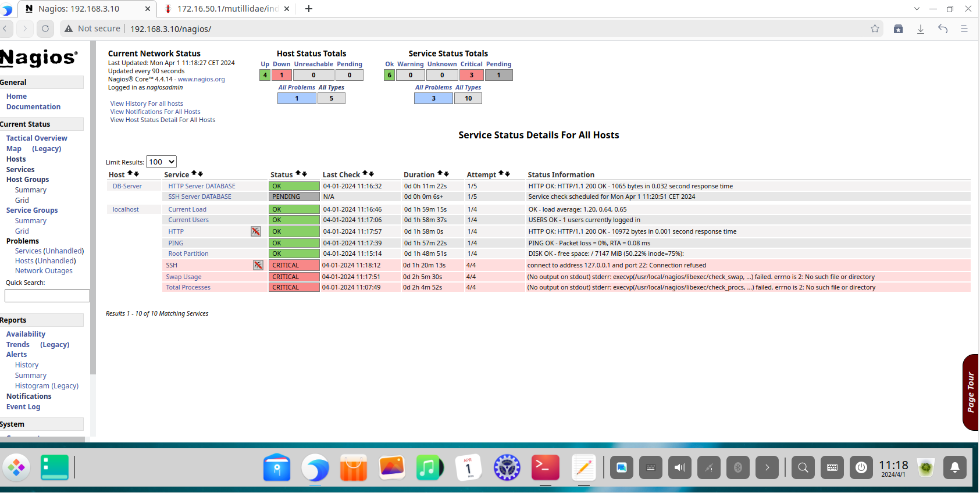Image resolution: width=980 pixels, height=493 pixels.
Task: Open the Page Tour side tab
Action: [970, 392]
